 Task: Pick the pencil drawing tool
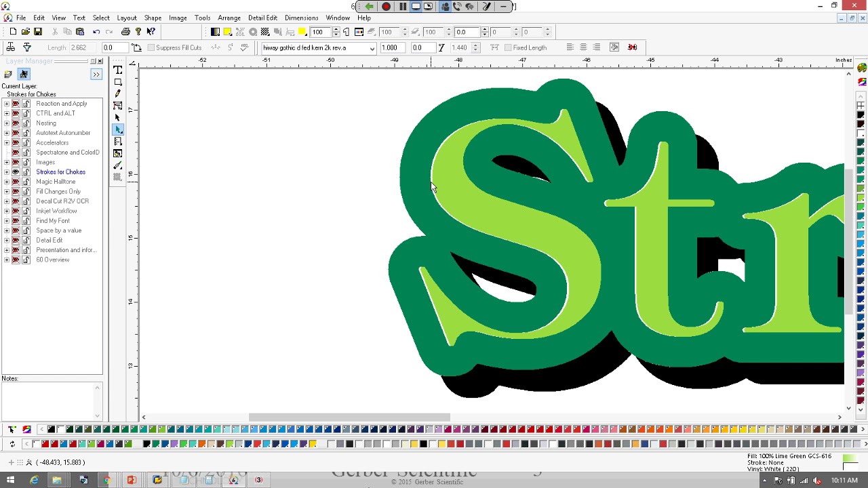(118, 94)
